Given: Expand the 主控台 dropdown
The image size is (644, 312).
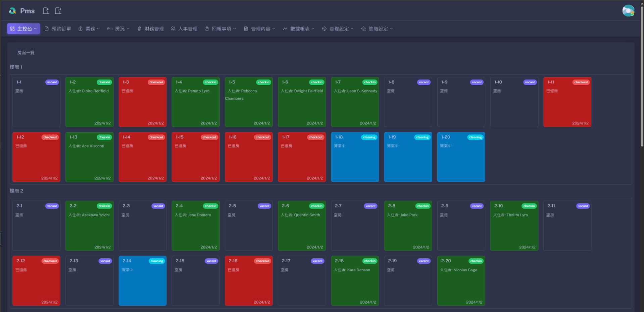Looking at the screenshot, I should (x=23, y=29).
